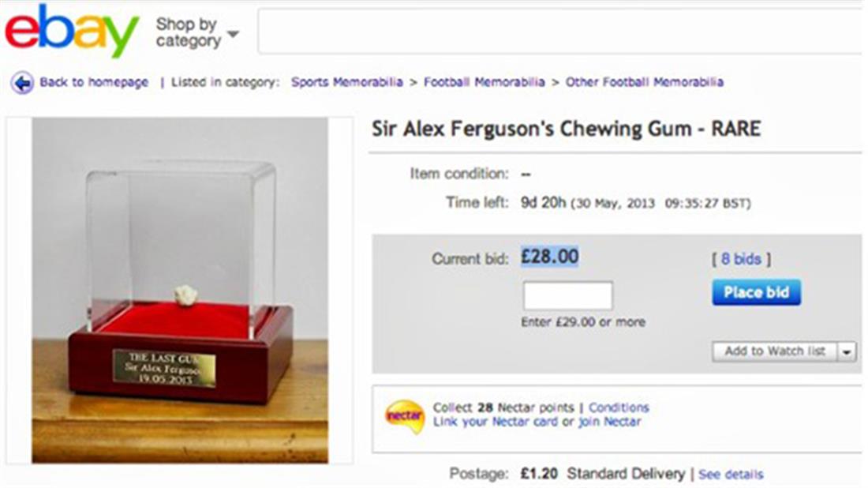This screenshot has height=488, width=868.
Task: Go to Back to homepage link
Action: tap(94, 82)
